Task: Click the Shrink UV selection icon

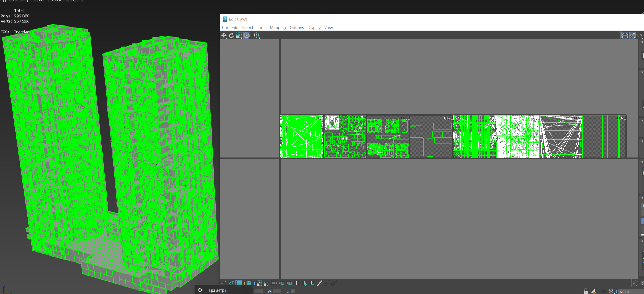Action: tap(266, 283)
